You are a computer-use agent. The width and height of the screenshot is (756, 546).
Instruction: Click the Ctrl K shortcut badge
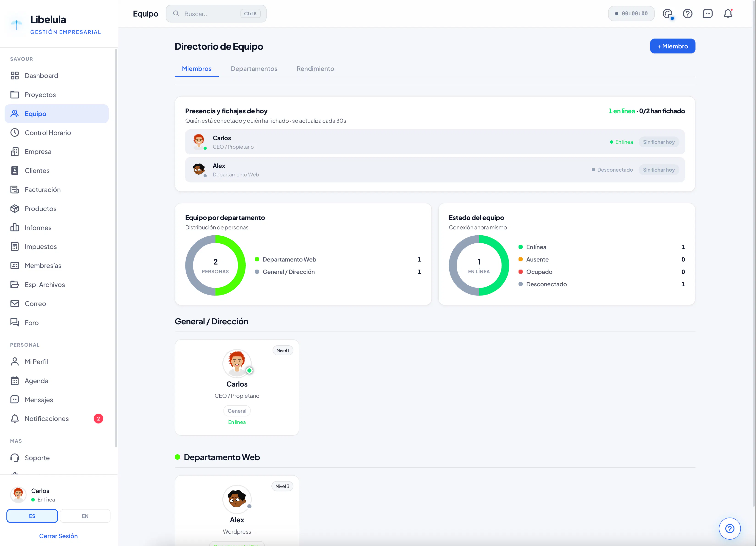250,14
